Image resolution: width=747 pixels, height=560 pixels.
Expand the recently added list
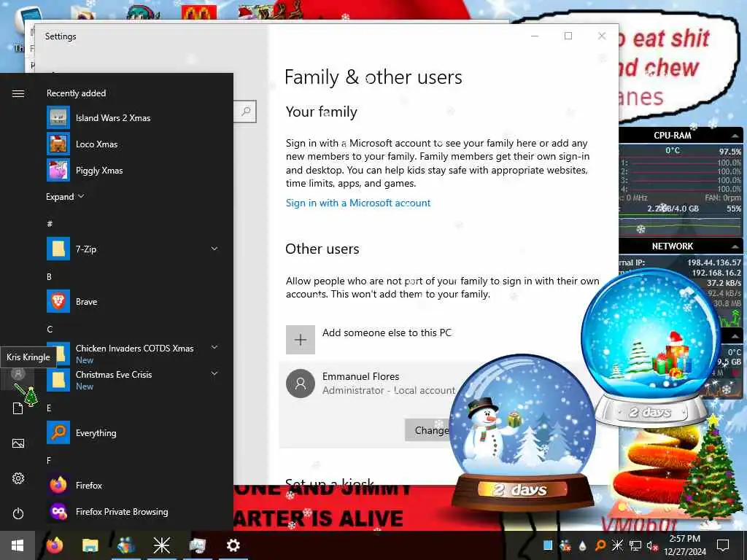65,197
